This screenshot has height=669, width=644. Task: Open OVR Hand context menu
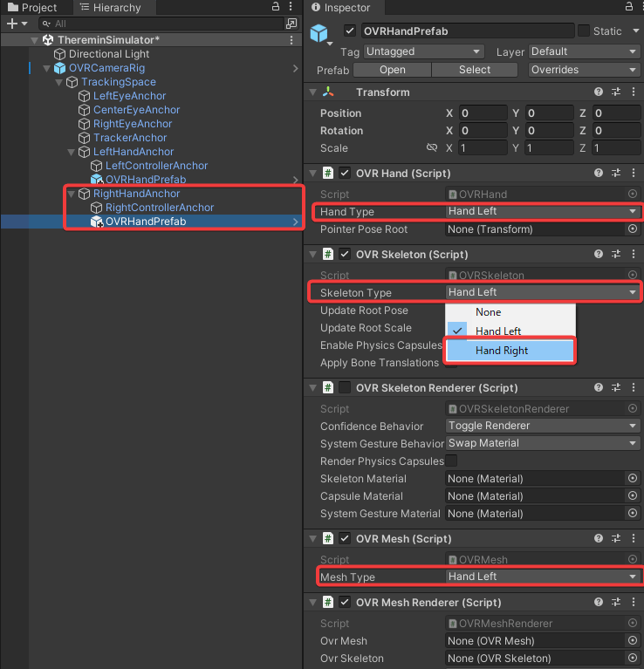click(x=634, y=173)
